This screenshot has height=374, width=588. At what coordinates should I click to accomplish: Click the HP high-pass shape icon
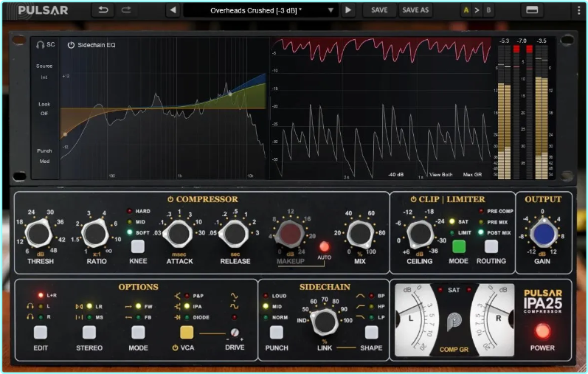tap(360, 306)
